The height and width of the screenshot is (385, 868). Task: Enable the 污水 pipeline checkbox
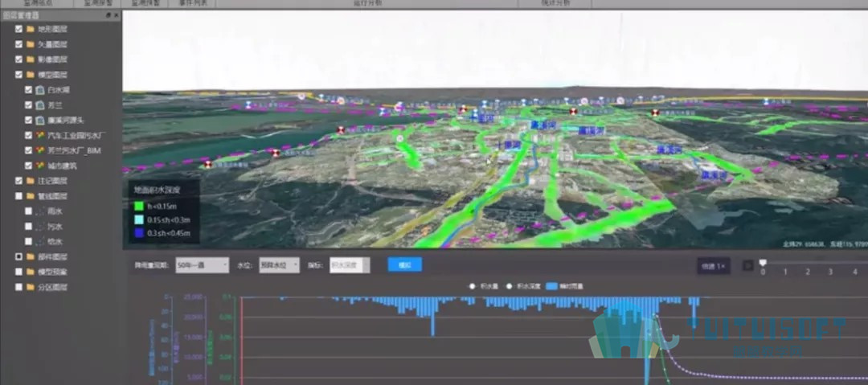pyautogui.click(x=28, y=227)
